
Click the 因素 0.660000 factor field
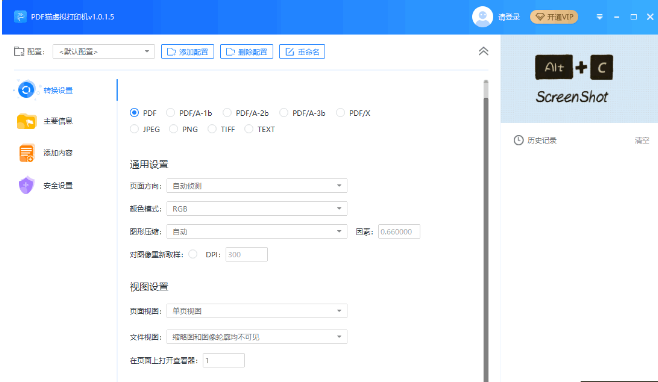(x=399, y=232)
